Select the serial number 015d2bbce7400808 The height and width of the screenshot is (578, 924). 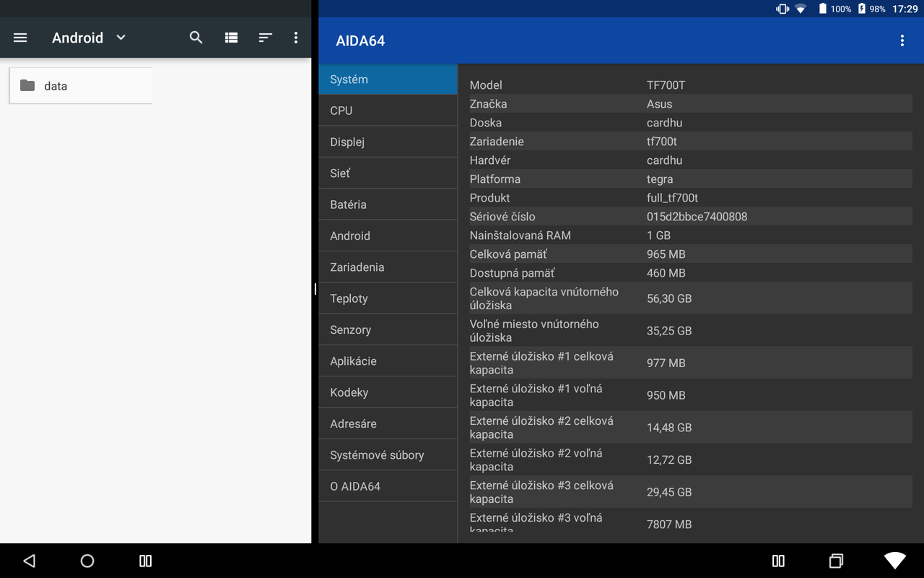click(x=697, y=217)
